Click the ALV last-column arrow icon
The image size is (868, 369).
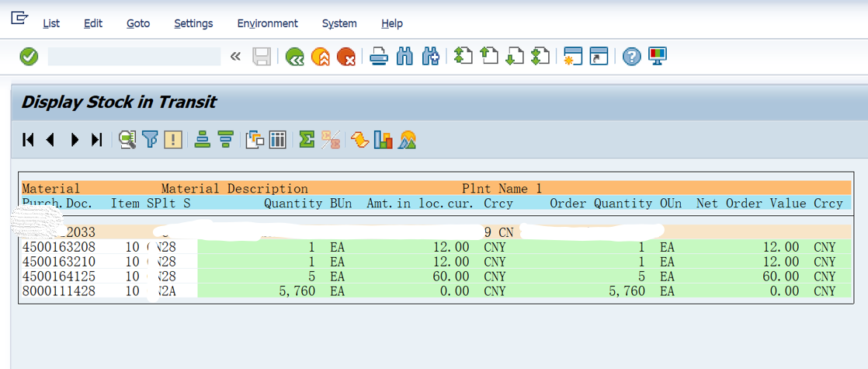(97, 140)
